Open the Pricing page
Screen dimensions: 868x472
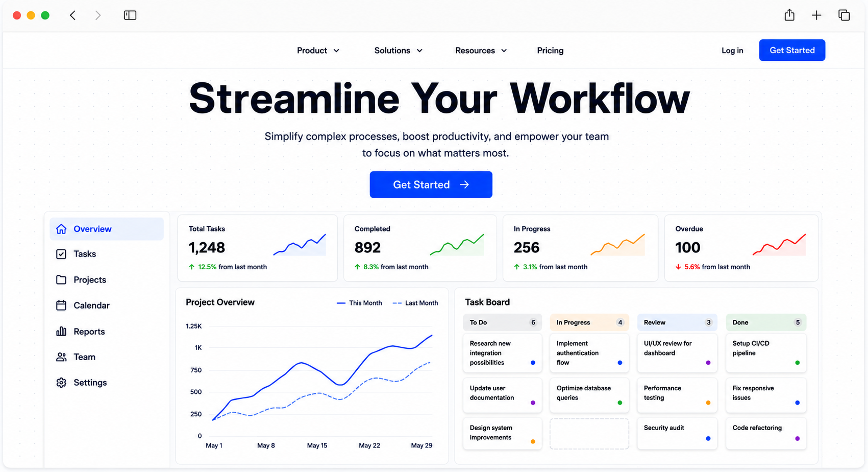550,50
